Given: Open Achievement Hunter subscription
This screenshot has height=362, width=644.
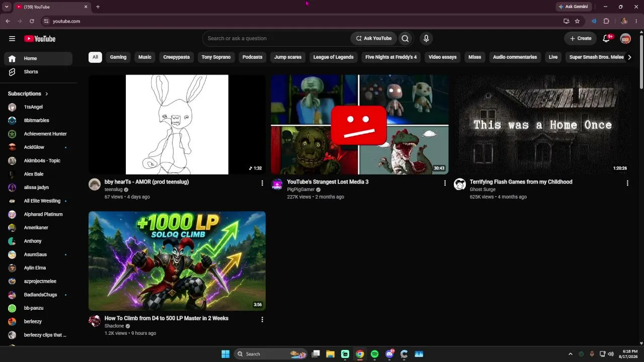Looking at the screenshot, I should [x=38, y=134].
